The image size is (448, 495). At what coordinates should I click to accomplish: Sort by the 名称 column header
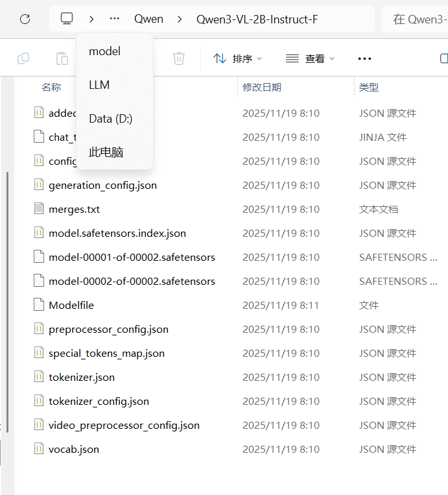51,87
